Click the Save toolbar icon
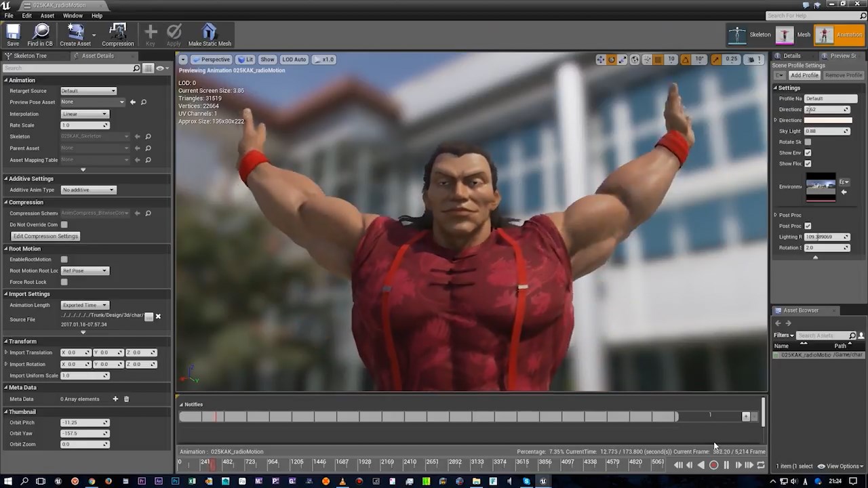The width and height of the screenshot is (868, 488). click(13, 32)
